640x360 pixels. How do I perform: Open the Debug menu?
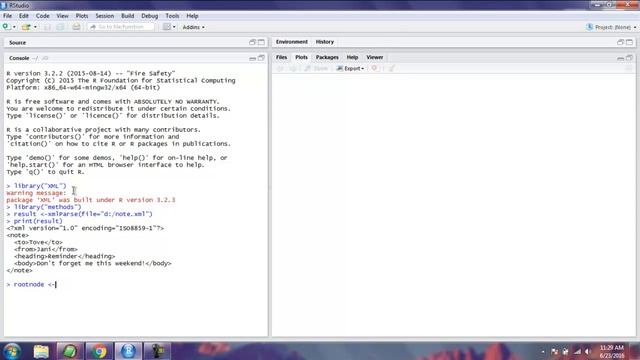[150, 16]
